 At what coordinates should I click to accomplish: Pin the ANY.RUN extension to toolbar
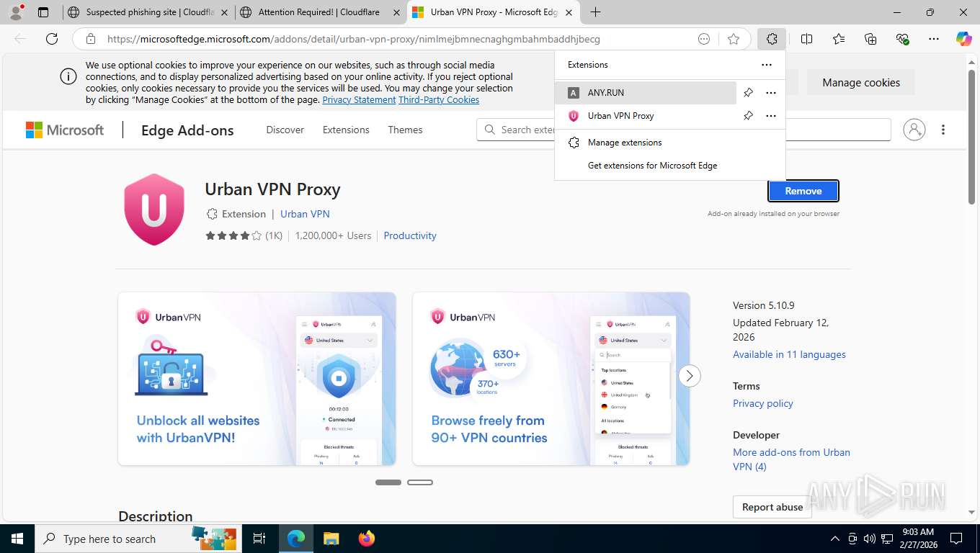point(748,92)
